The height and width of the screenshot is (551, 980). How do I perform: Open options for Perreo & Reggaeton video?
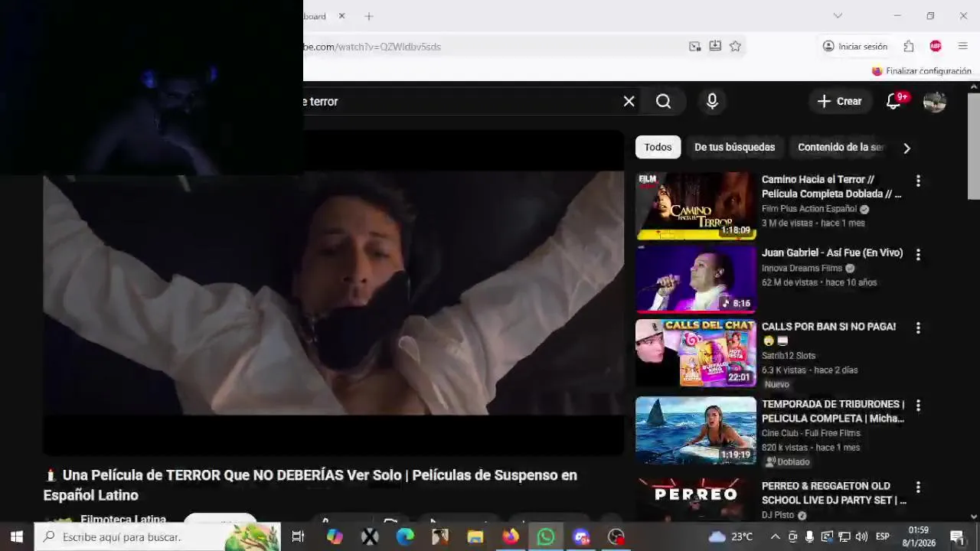click(918, 487)
